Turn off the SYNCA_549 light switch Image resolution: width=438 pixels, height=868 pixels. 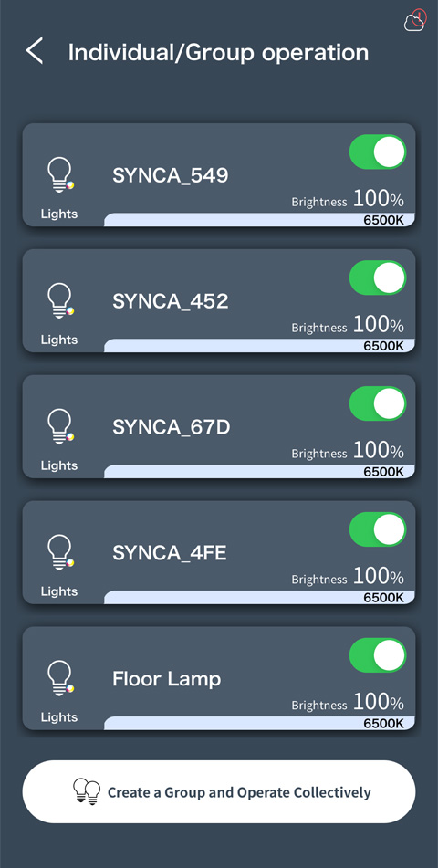(x=378, y=152)
